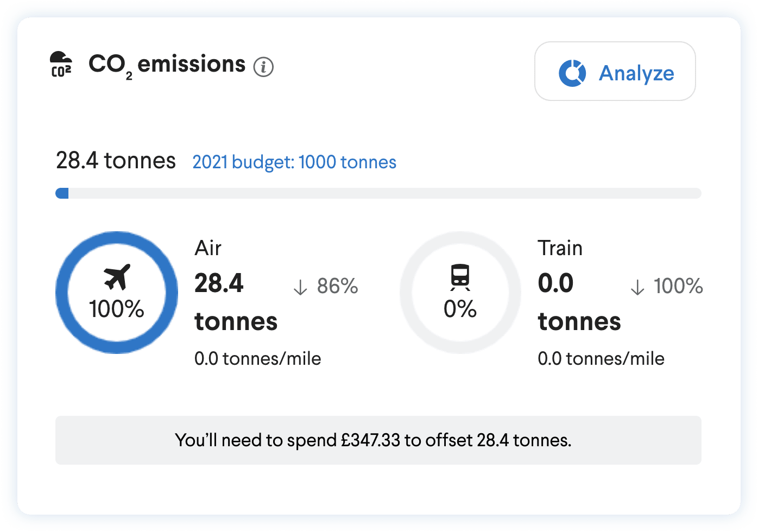758x532 pixels.
Task: Click the offset cost £347.33 banner
Action: pos(378,440)
